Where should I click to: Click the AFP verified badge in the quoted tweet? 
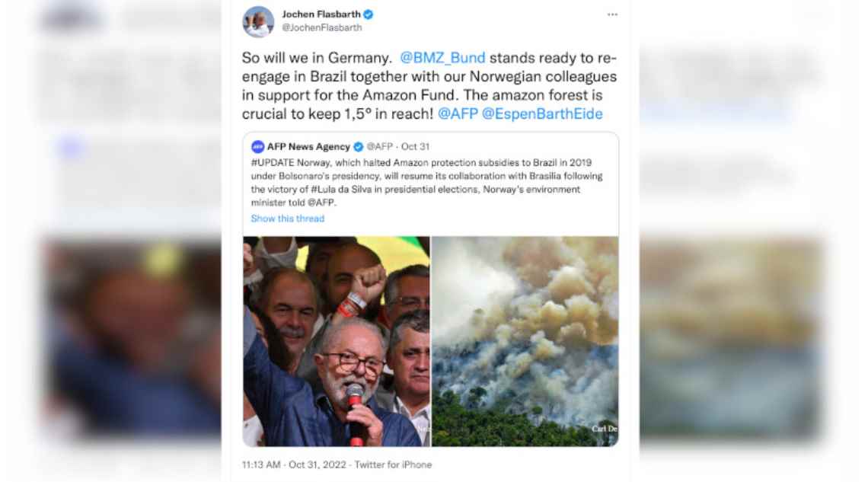point(358,147)
